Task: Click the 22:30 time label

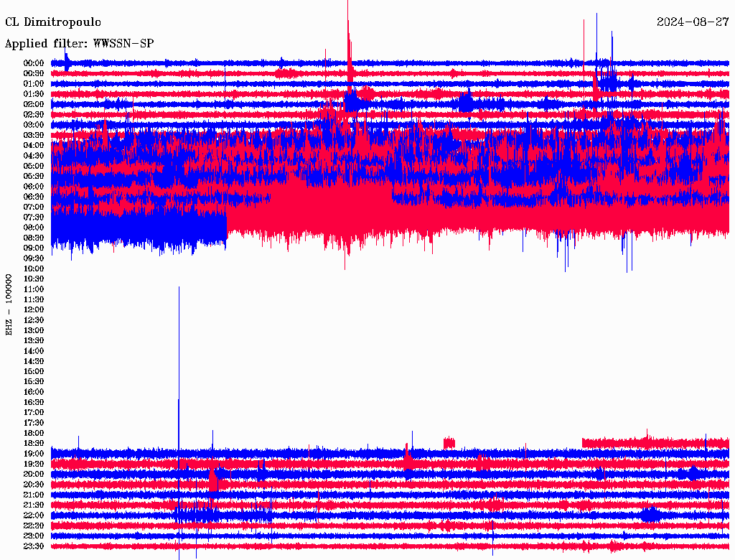Action: pyautogui.click(x=34, y=526)
